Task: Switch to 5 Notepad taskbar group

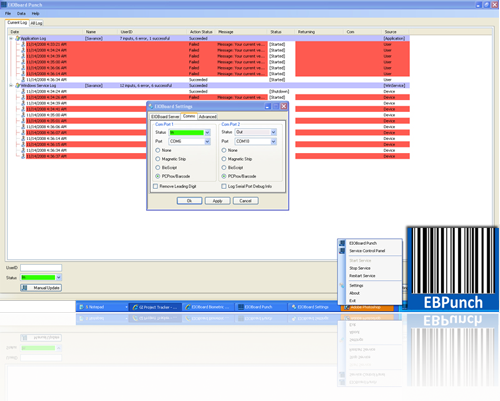Action: [102, 307]
